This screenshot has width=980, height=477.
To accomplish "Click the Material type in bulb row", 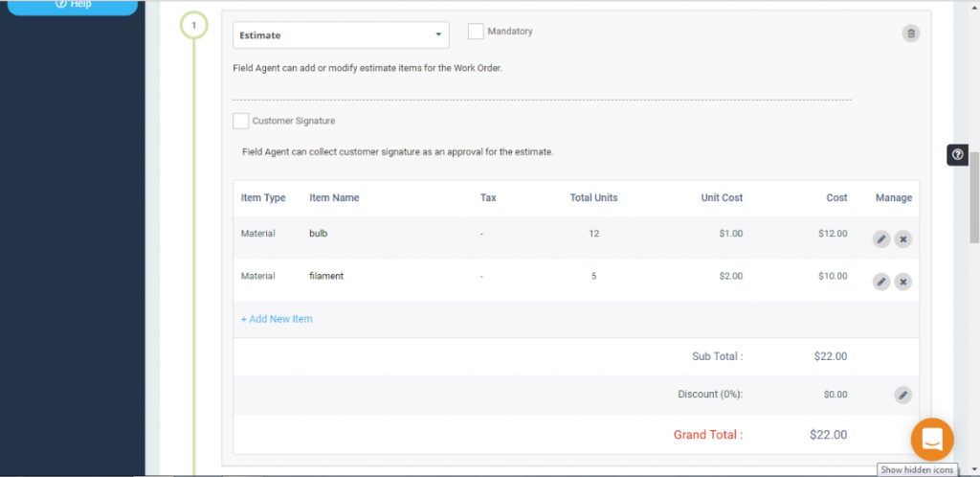I will (258, 233).
